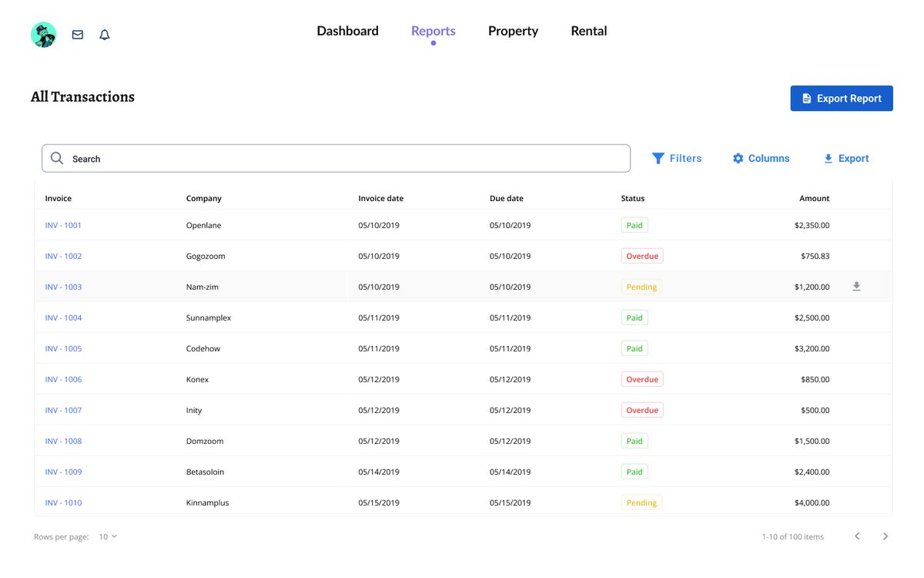Screen dimensions: 924x578
Task: Switch to the Reports tab
Action: (434, 31)
